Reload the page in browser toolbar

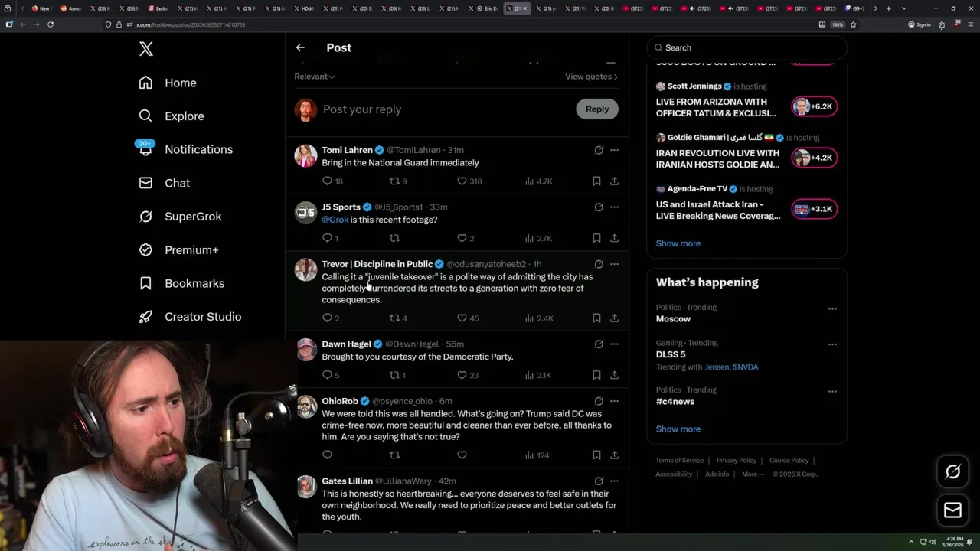pyautogui.click(x=51, y=24)
